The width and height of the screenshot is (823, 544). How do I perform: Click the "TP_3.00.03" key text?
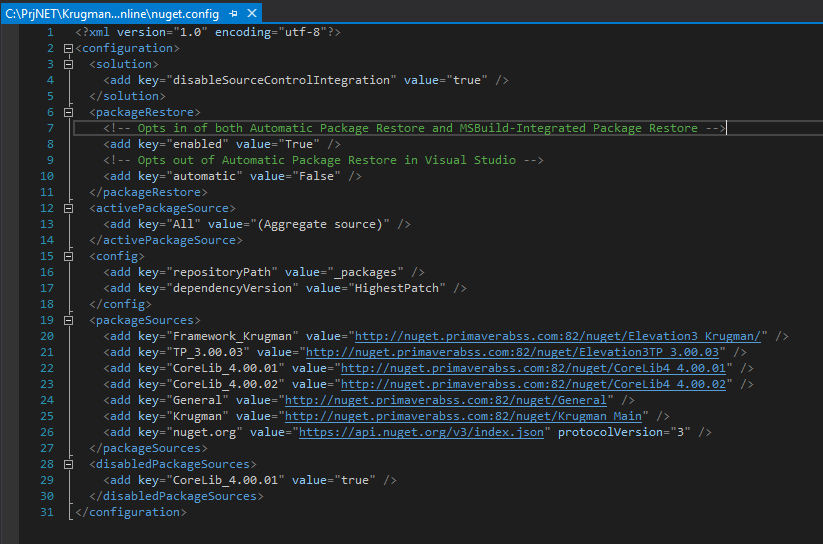click(208, 352)
